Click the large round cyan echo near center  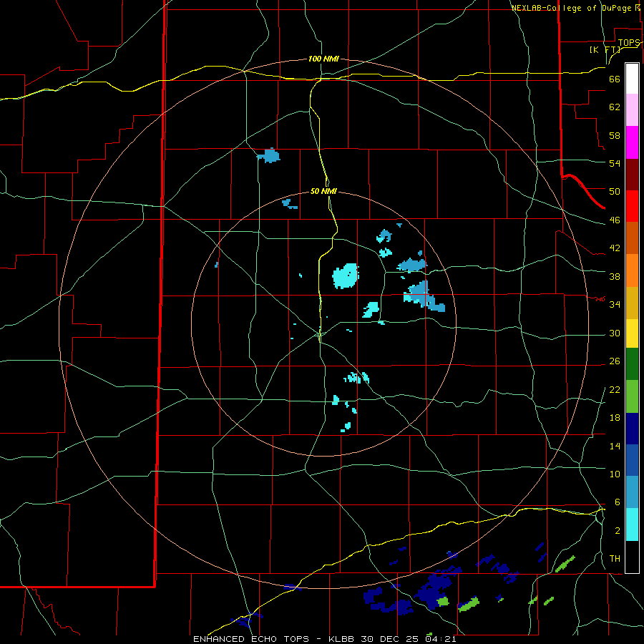point(345,275)
